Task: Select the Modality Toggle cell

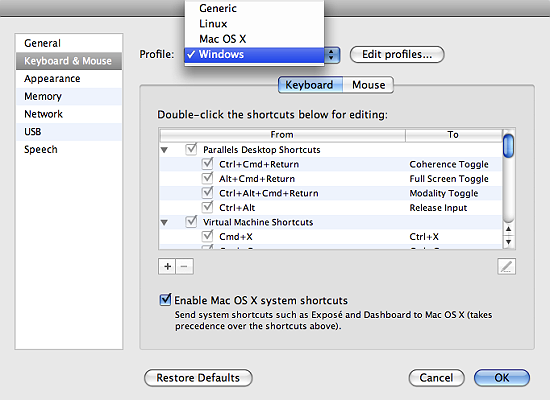Action: (x=444, y=193)
